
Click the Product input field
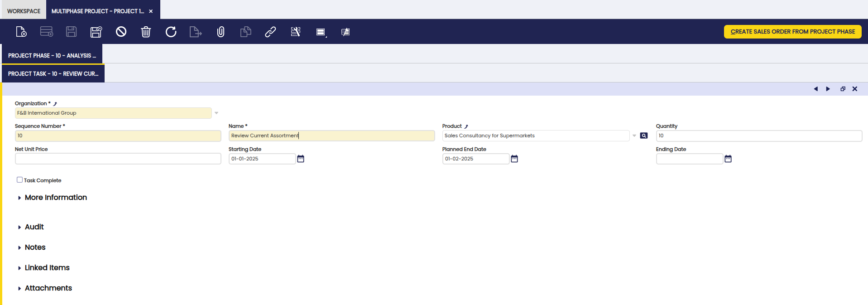pos(536,136)
